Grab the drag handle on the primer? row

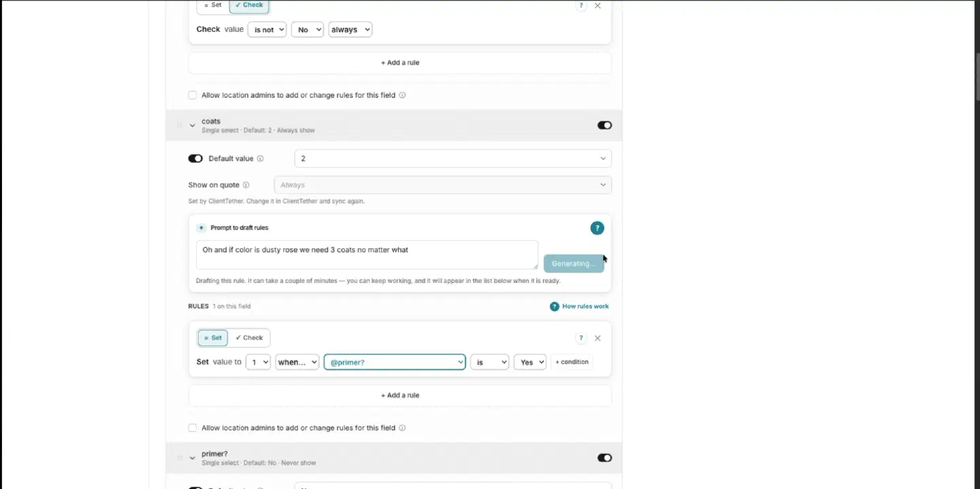click(x=180, y=458)
